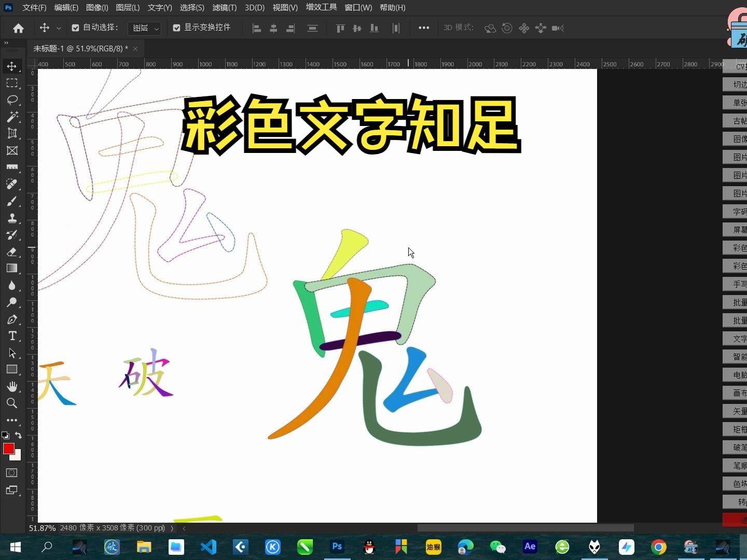Click the 矢量 plugin button
Viewport: 747px width, 560px height.
click(x=736, y=411)
